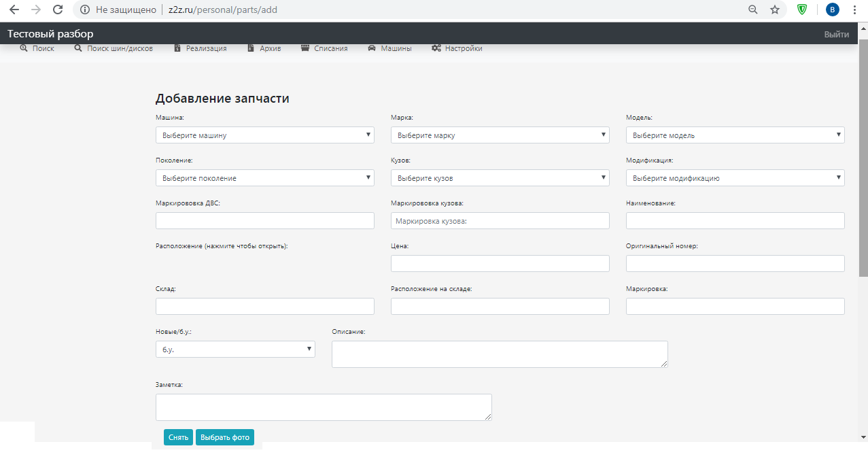The height and width of the screenshot is (459, 868).
Task: Focus the 'Расположение на складе' field
Action: (x=500, y=306)
